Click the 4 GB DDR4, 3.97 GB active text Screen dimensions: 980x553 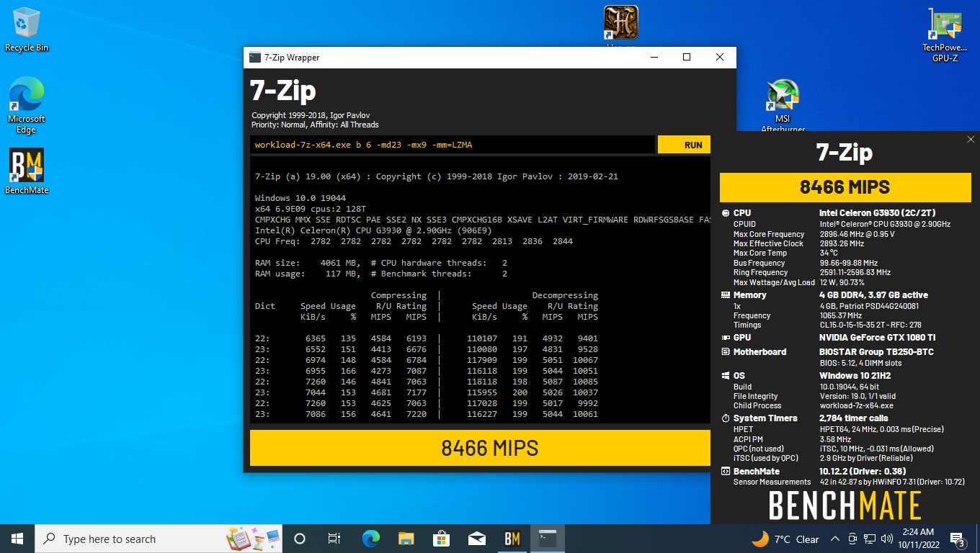pos(873,295)
